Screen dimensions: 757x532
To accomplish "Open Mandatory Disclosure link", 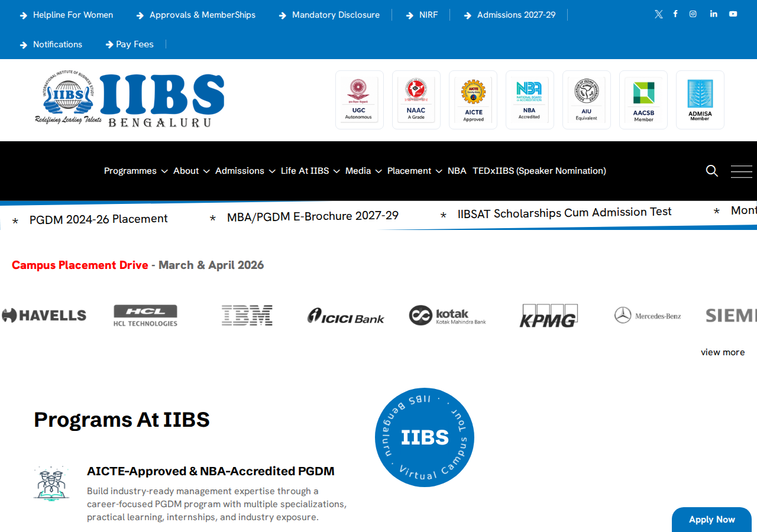I will click(329, 15).
